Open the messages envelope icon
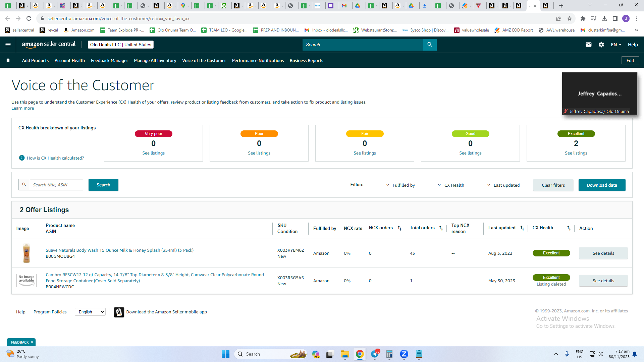 coord(589,45)
